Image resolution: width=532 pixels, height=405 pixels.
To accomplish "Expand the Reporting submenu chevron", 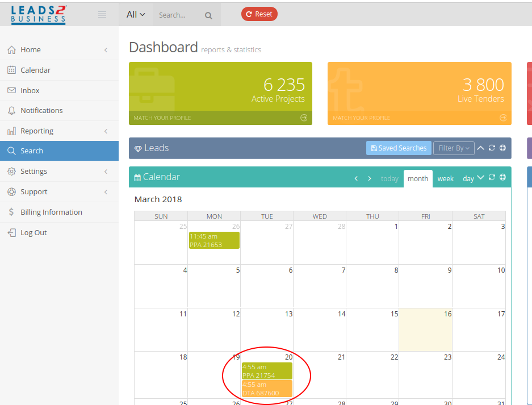I will 106,131.
